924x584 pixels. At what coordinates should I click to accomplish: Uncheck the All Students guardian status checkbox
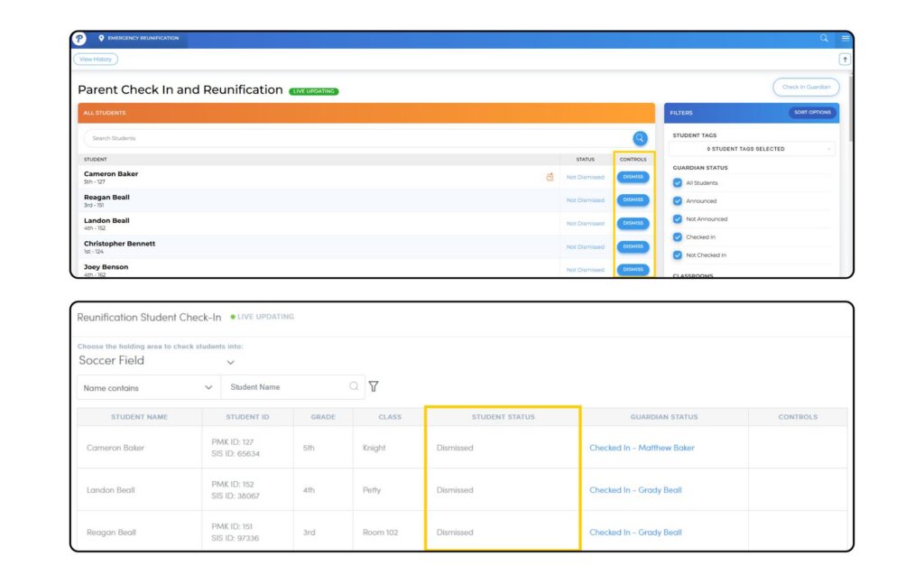click(678, 183)
